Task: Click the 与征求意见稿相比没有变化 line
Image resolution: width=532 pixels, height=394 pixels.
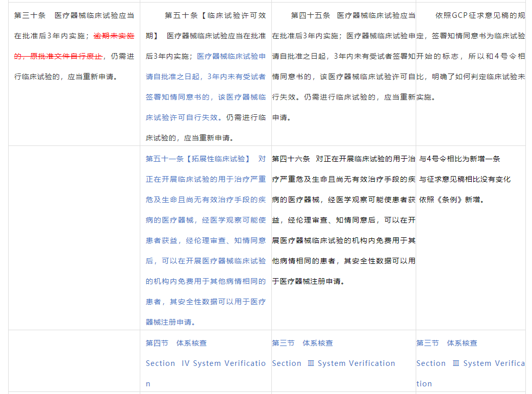Action: pos(464,179)
